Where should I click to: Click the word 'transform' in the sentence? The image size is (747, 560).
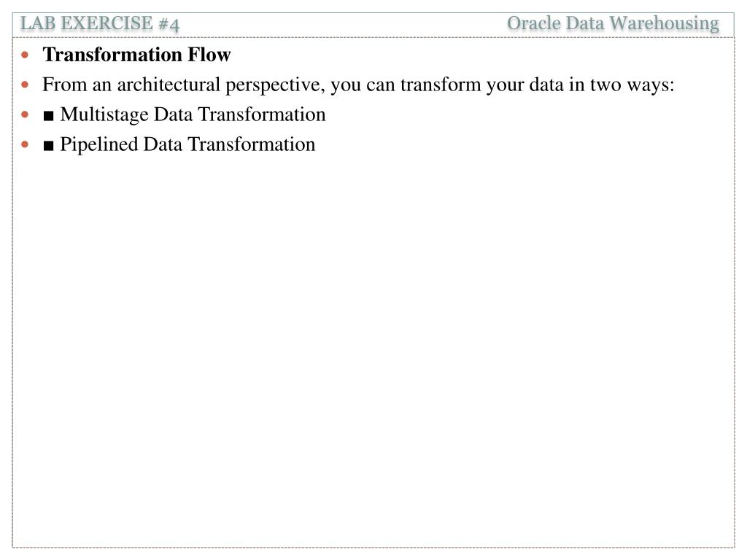coord(441,85)
